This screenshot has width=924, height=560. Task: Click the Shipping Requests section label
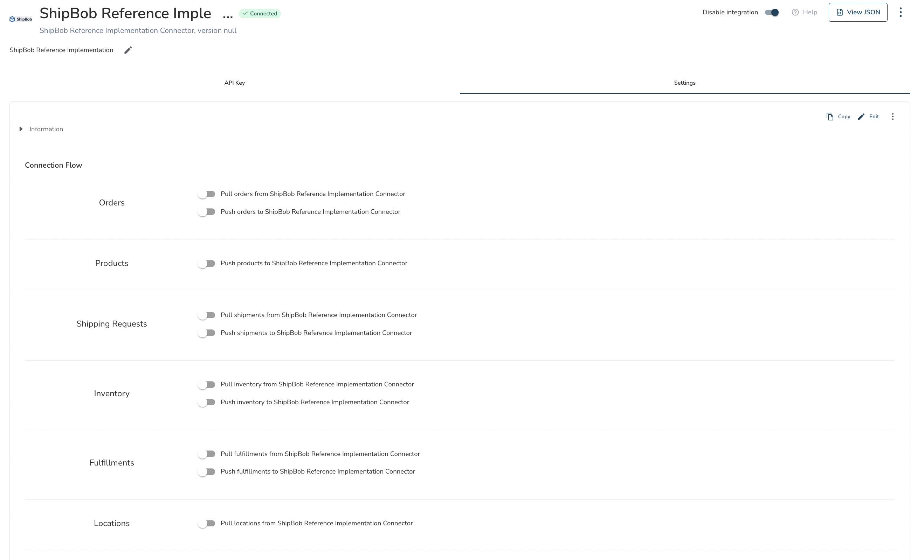[x=112, y=324]
